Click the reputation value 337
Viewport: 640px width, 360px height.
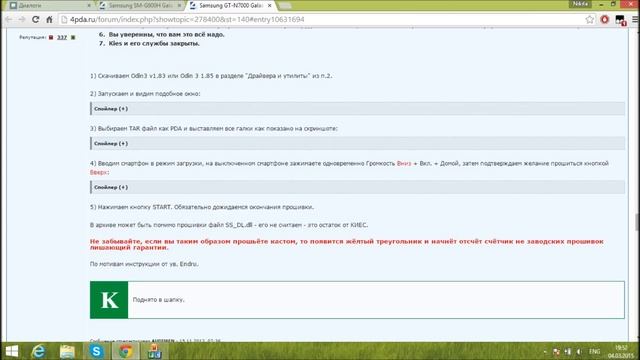(x=62, y=37)
